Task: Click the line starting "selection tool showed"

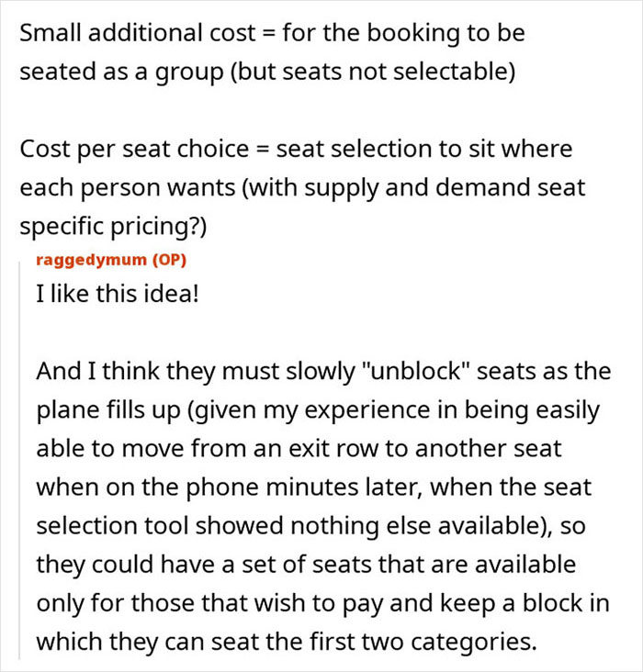Action: coord(311,526)
